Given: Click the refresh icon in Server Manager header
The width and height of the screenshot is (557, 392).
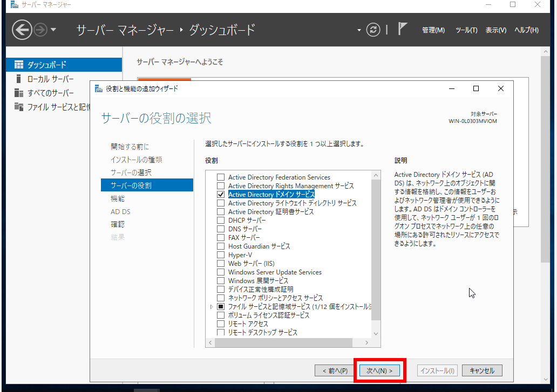Looking at the screenshot, I should (x=373, y=30).
